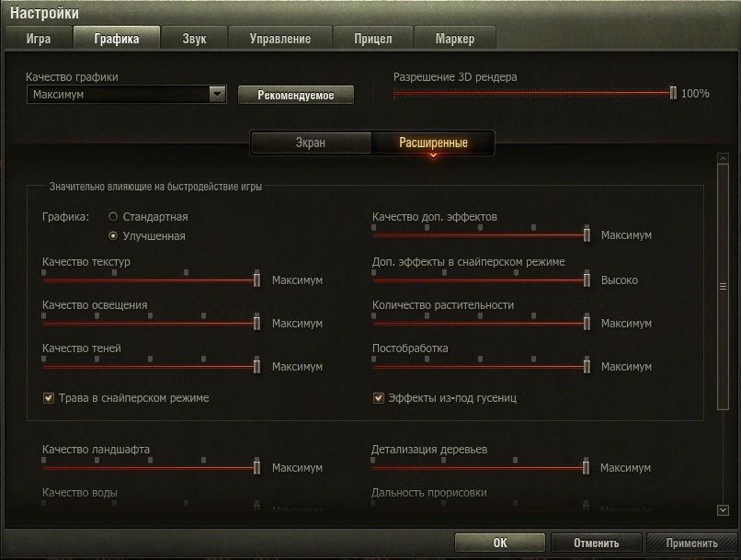Click the Доп. эффекты в снайперском режиме slider handle
The image size is (741, 560).
point(587,280)
